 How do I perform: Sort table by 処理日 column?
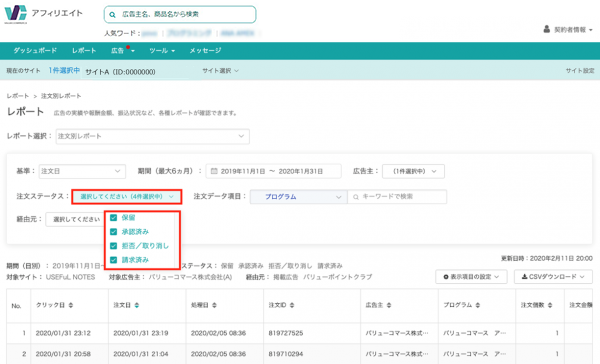point(214,305)
